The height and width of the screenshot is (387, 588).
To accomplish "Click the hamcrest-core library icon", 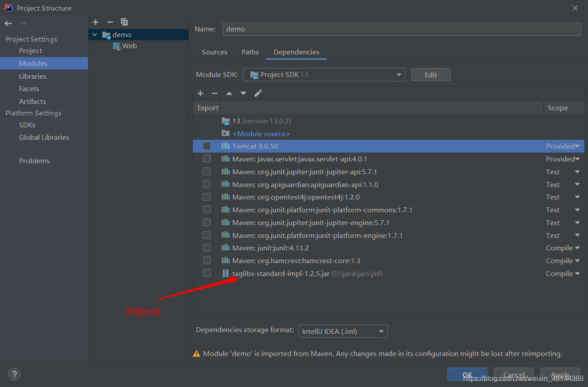I will [226, 261].
